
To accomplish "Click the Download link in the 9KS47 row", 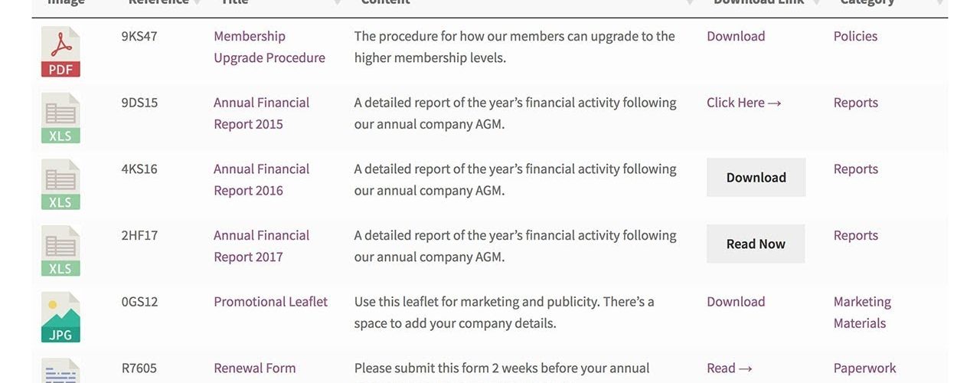I will [736, 36].
